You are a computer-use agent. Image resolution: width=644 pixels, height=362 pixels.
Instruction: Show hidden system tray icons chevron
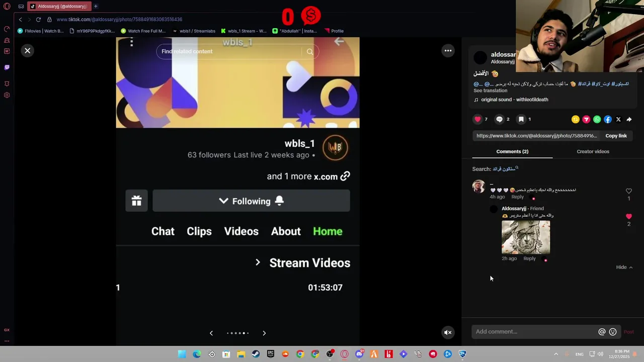pyautogui.click(x=556, y=354)
